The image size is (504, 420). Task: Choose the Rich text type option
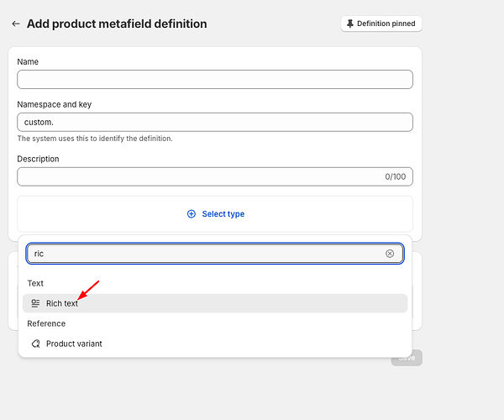(x=62, y=303)
